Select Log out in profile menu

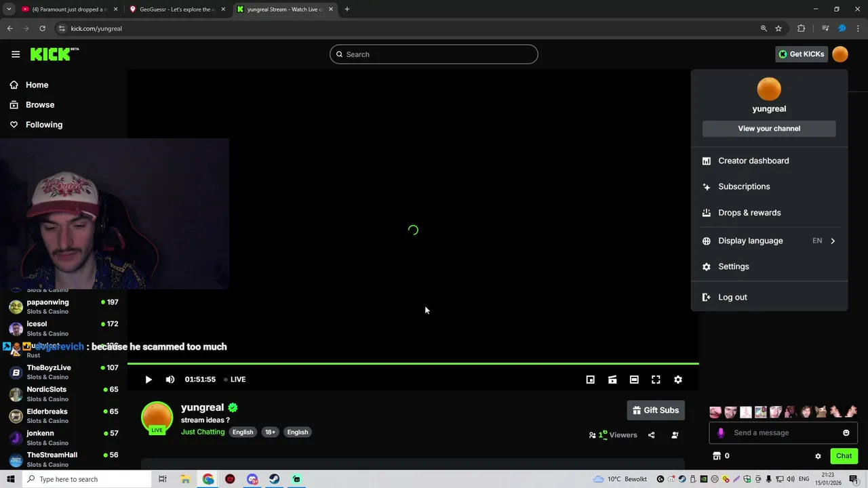point(769,298)
